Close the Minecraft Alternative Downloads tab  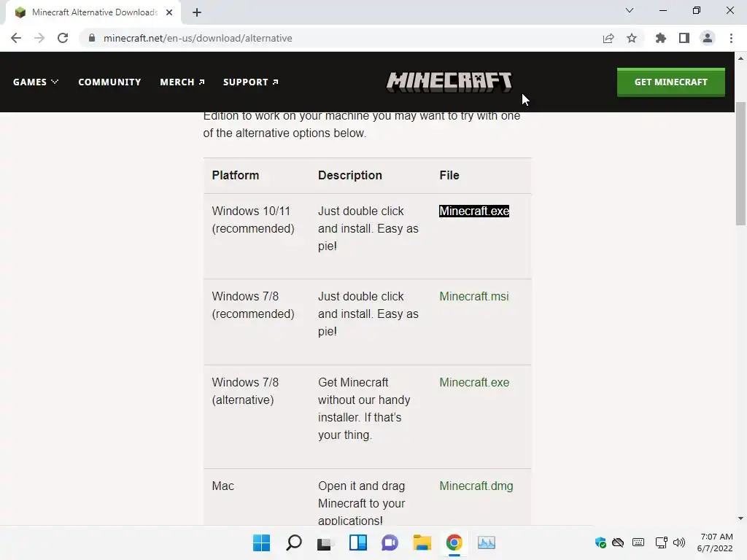click(169, 12)
